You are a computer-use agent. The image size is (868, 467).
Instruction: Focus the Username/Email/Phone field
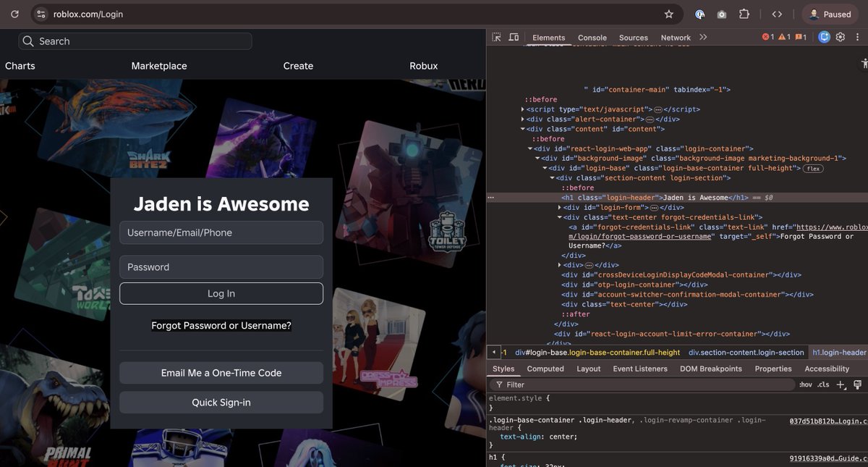(221, 232)
